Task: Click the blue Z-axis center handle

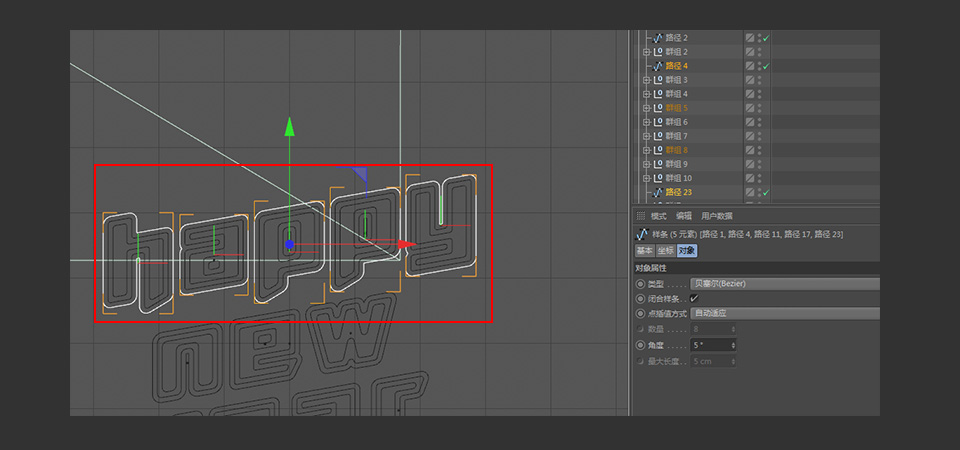Action: pos(290,244)
